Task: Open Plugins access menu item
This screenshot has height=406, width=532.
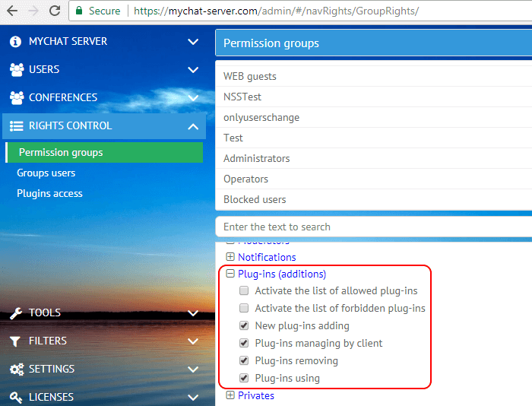Action: click(49, 194)
